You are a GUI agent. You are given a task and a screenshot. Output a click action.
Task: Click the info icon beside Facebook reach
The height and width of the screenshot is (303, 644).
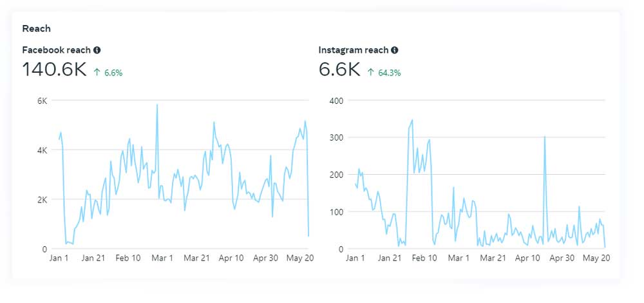(97, 50)
